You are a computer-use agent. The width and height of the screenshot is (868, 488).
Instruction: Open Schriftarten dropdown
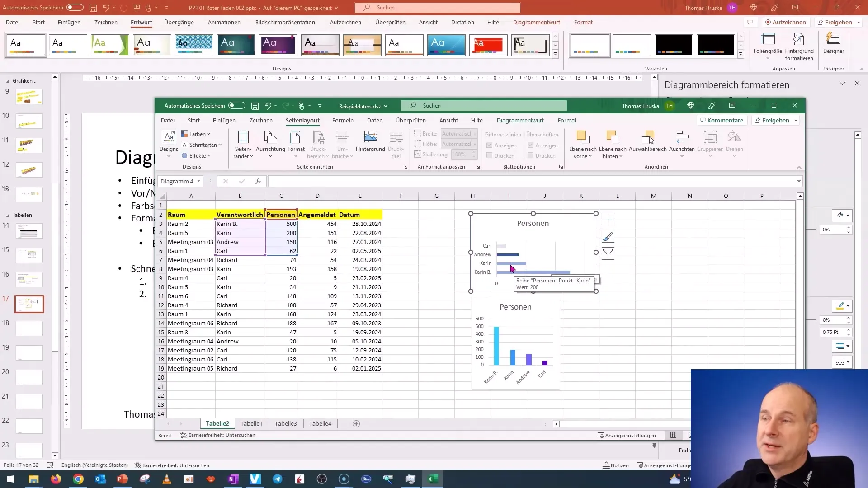pyautogui.click(x=201, y=145)
